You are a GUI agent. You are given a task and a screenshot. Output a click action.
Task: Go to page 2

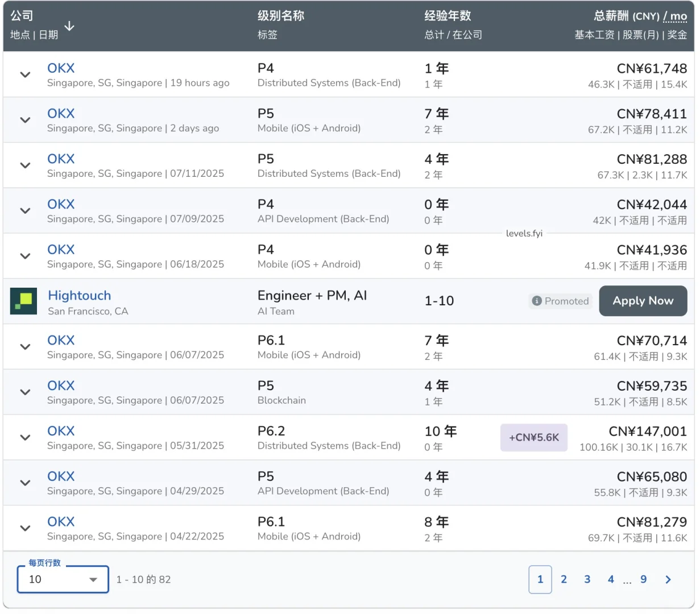point(564,579)
